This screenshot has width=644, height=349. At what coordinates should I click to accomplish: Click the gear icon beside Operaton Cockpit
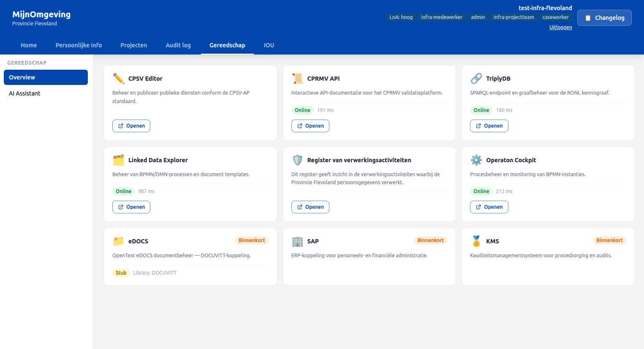(476, 160)
